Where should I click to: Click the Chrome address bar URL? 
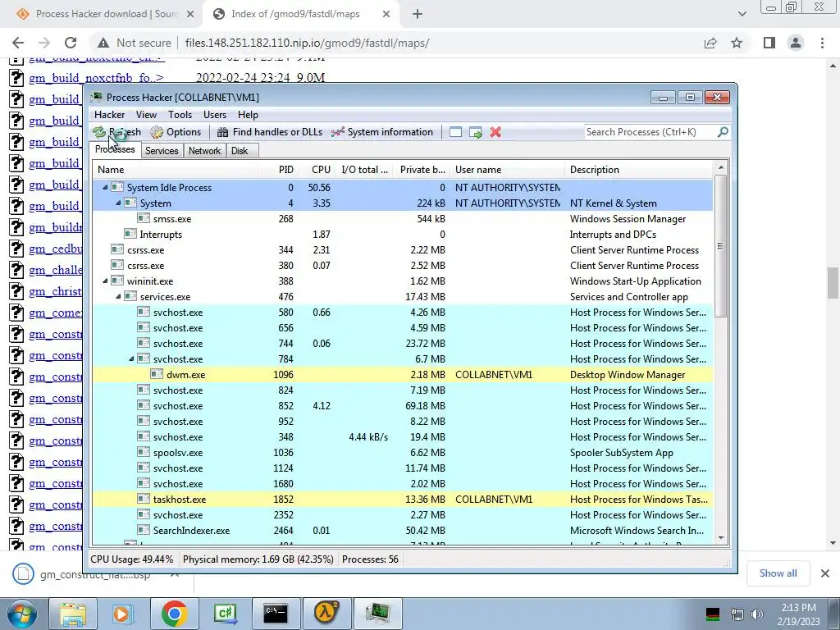[x=307, y=43]
